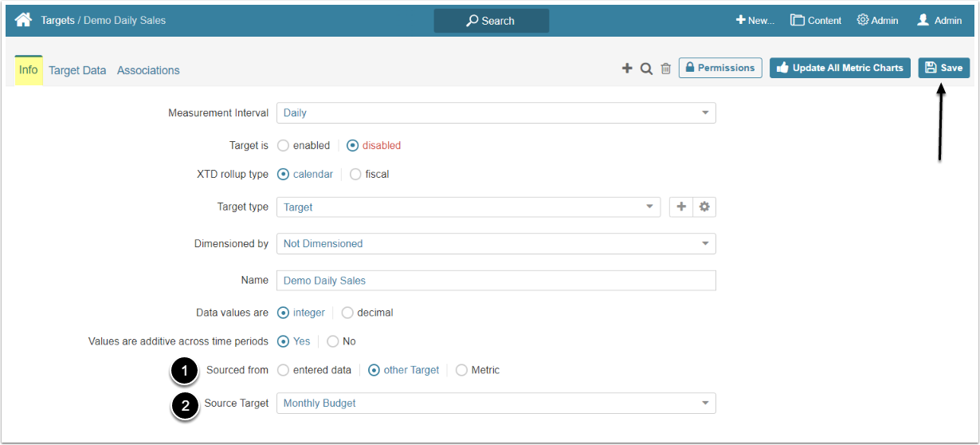Open the Content folder menu

[x=816, y=20]
